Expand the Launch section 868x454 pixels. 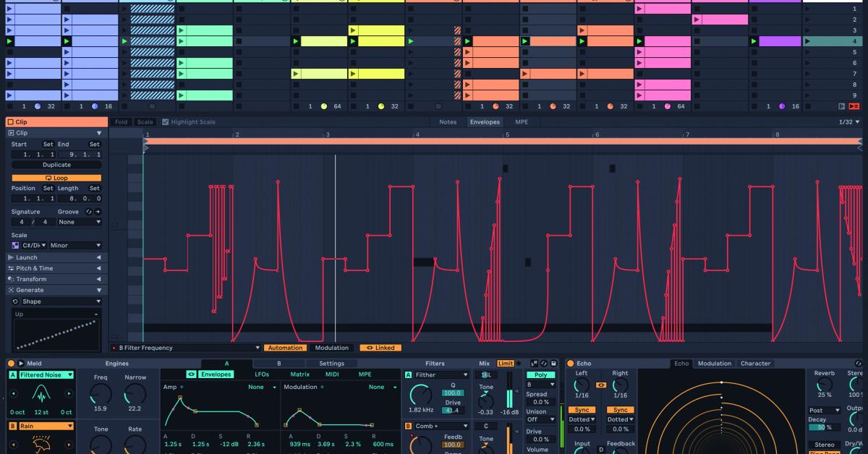[x=99, y=257]
